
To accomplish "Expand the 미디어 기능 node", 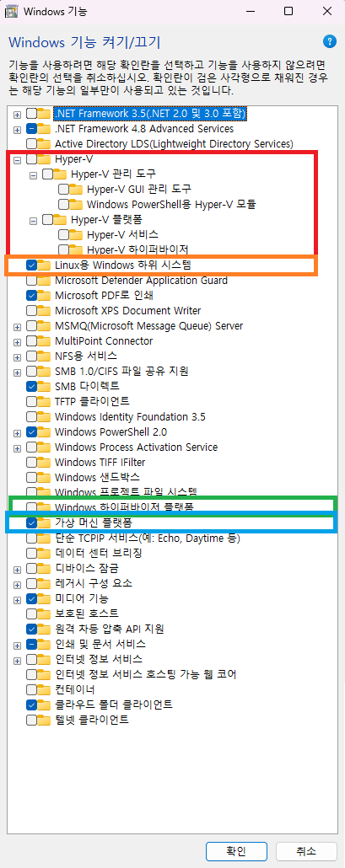I will (x=17, y=599).
